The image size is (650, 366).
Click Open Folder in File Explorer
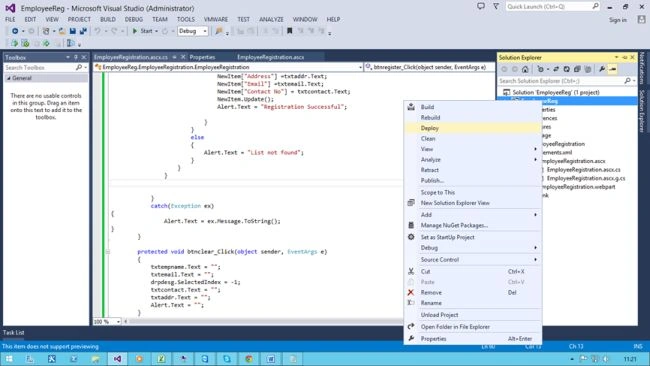coord(473,327)
